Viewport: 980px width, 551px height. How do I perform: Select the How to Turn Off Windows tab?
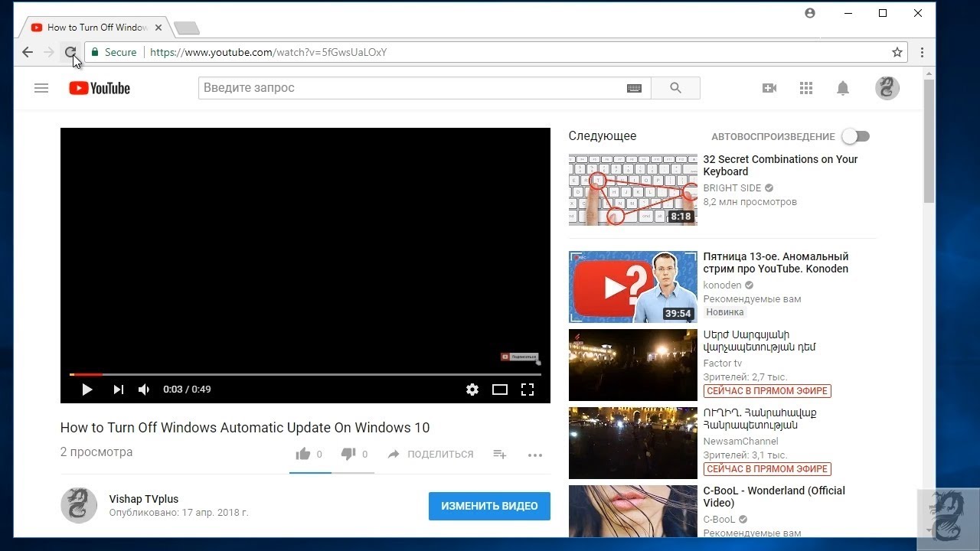(x=96, y=27)
